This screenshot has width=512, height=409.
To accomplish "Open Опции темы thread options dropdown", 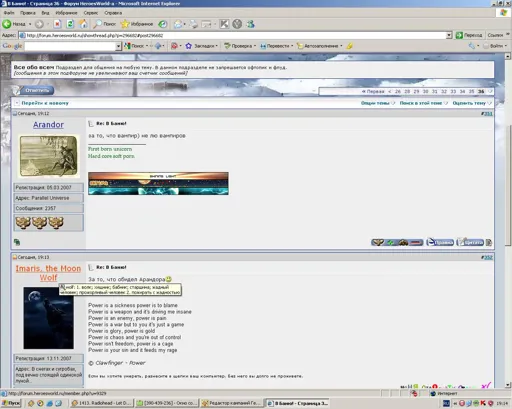I will click(x=378, y=103).
